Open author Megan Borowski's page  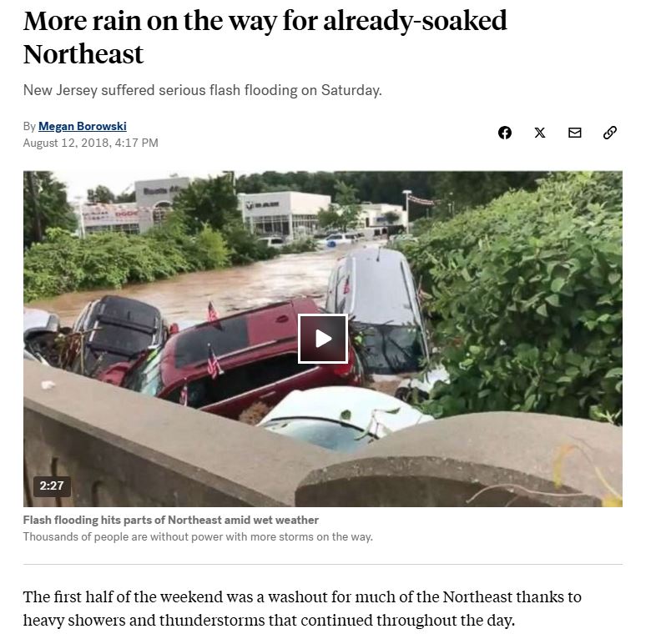[83, 126]
